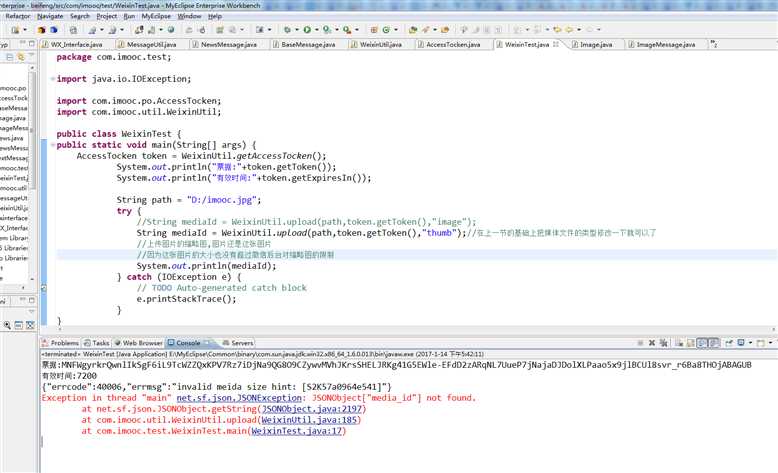Open the JSONObject.java:2197 stack trace link

(312, 409)
